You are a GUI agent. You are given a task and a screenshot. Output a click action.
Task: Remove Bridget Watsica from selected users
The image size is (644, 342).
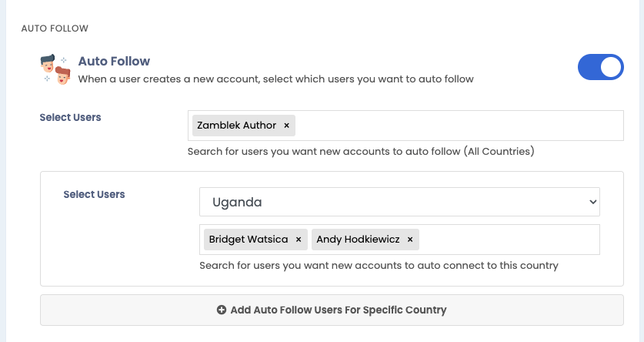tap(299, 240)
